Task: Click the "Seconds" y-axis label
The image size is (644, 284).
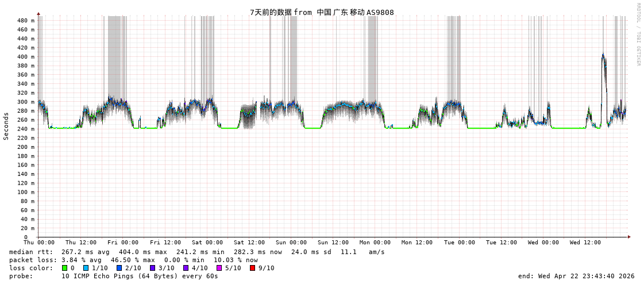Action: [6, 126]
